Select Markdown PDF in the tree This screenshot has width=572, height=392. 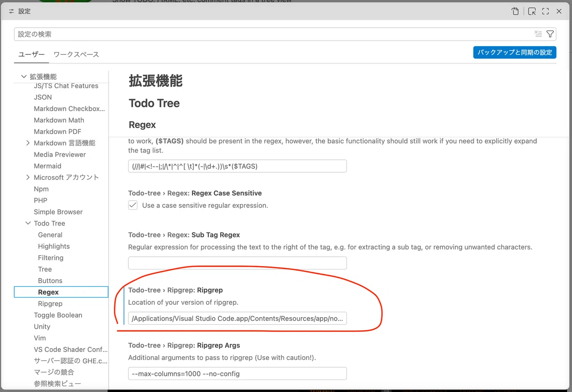click(x=58, y=132)
